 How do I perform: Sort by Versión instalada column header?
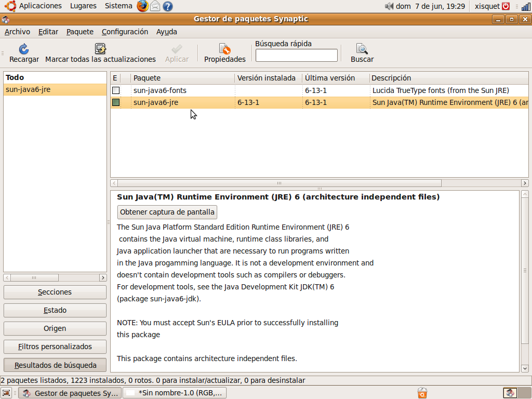[x=269, y=78]
